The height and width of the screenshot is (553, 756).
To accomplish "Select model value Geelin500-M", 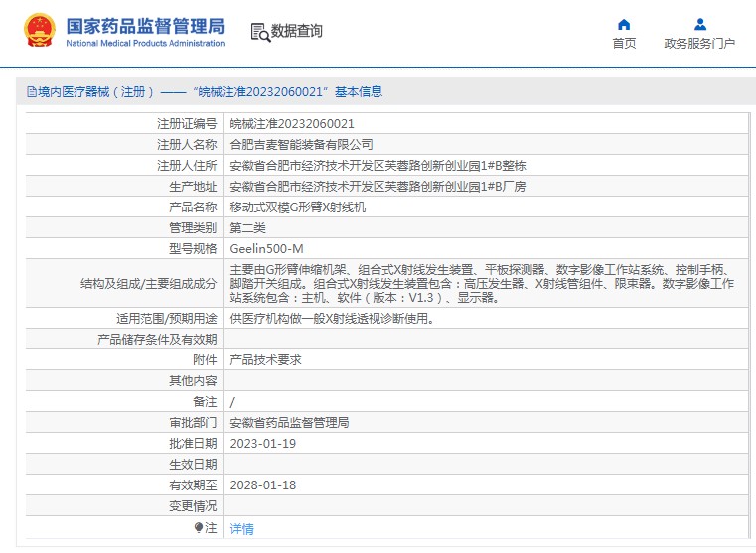I will point(266,248).
